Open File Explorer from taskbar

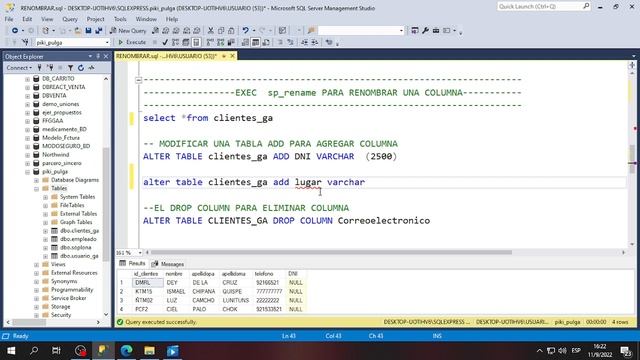point(149,351)
